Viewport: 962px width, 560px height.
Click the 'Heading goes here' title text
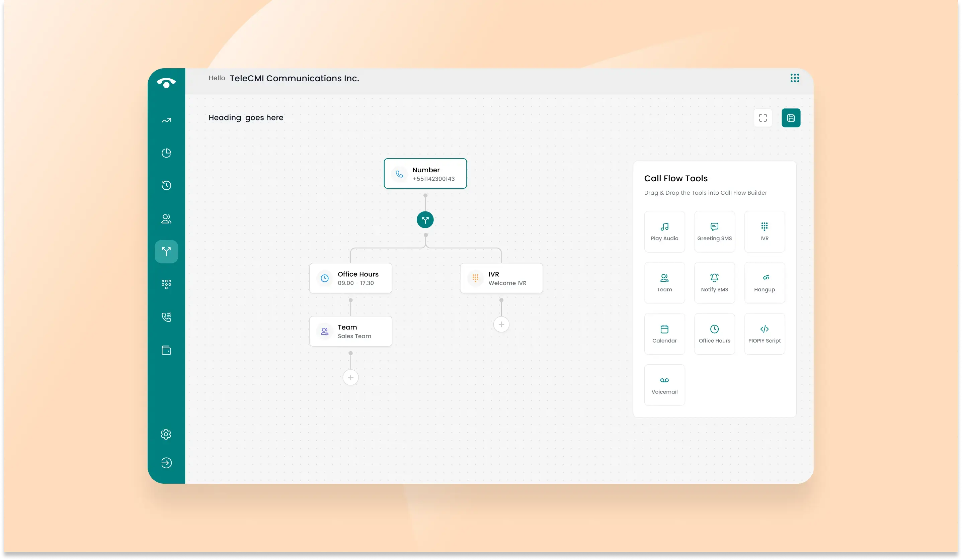pyautogui.click(x=246, y=117)
